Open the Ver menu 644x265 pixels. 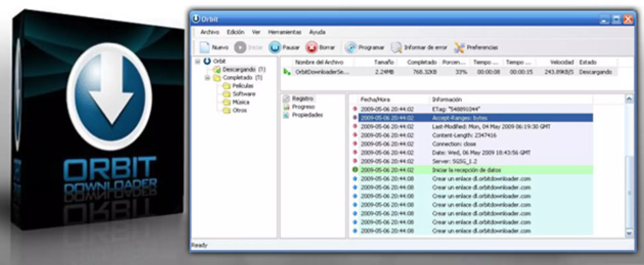[x=256, y=32]
